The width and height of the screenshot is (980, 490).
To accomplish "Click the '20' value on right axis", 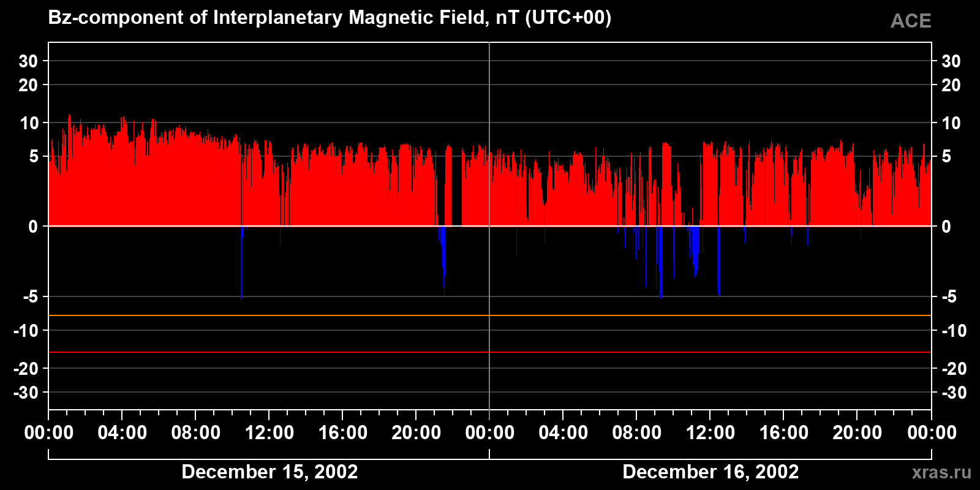I will pyautogui.click(x=951, y=85).
